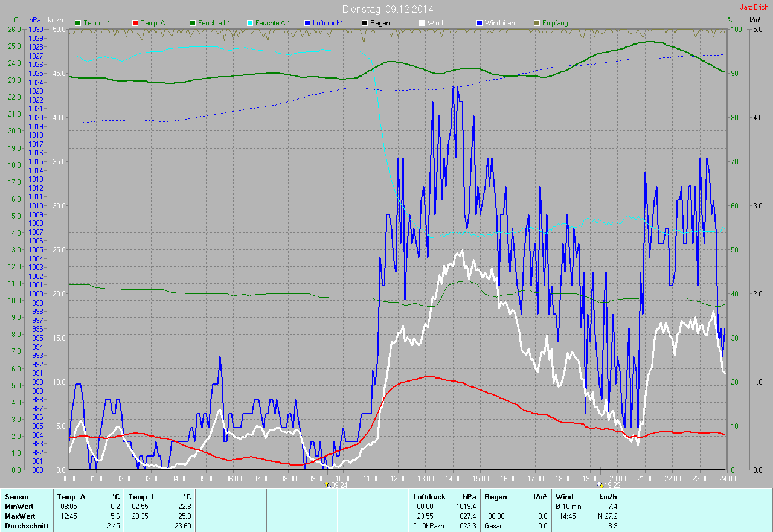Click the dark green Temp. I. legend swatch
Screen dimensions: 773x532
(78, 23)
